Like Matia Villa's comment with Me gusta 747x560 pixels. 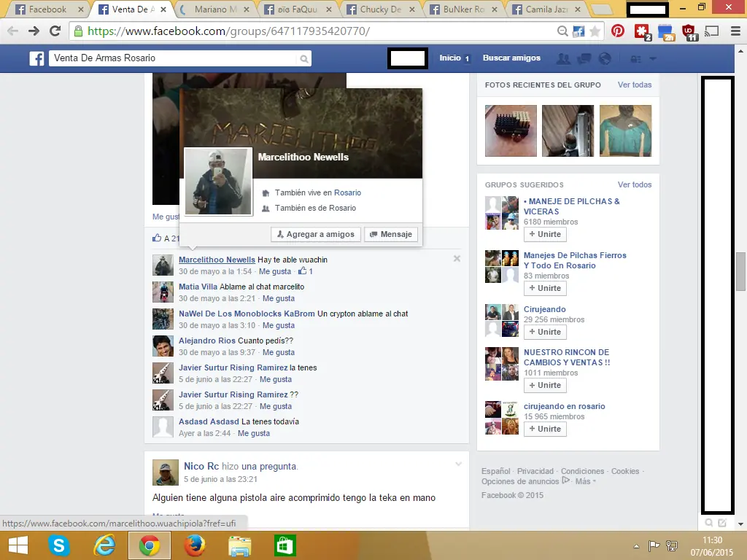279,298
